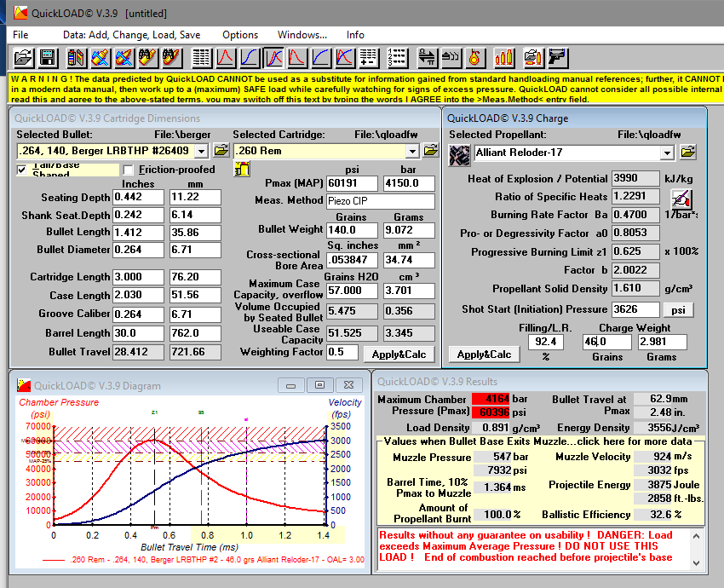
Task: Click the flying bullet toolbar icon
Action: coord(451,58)
